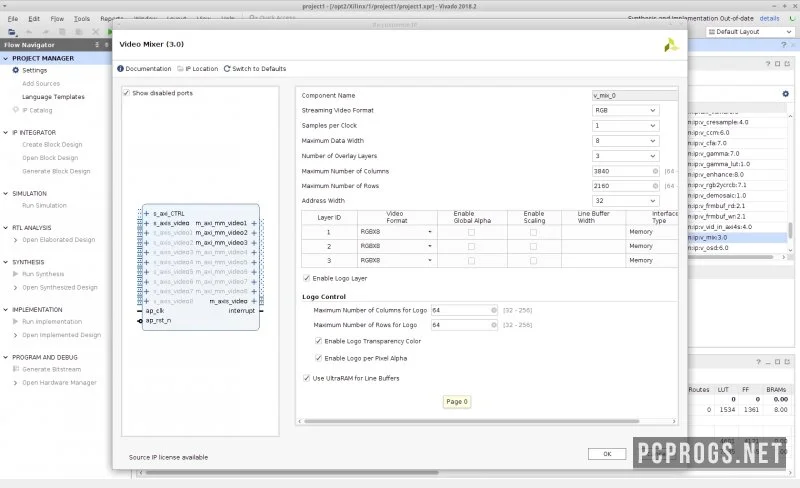The image size is (800, 488).
Task: Toggle Enable Logo Layer checkbox
Action: pyautogui.click(x=306, y=278)
